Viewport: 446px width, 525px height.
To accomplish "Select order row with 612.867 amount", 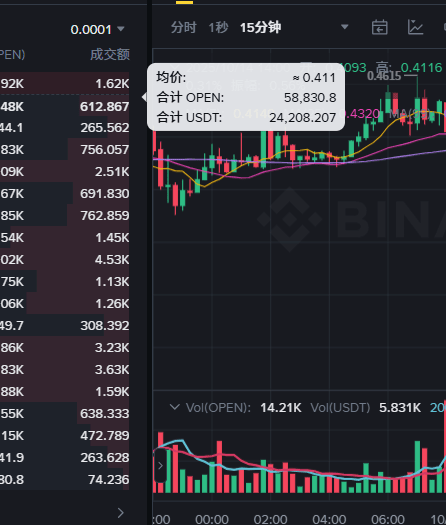I will [65, 106].
